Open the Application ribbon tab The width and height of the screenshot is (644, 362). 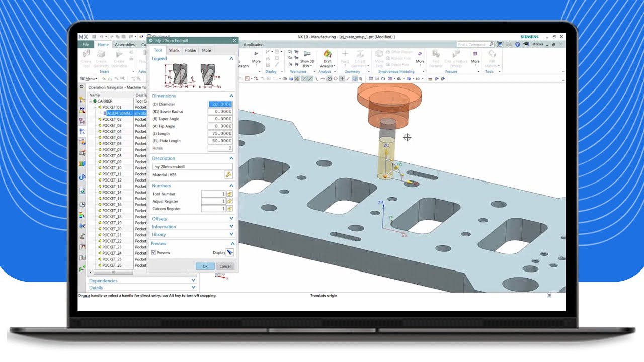[253, 44]
